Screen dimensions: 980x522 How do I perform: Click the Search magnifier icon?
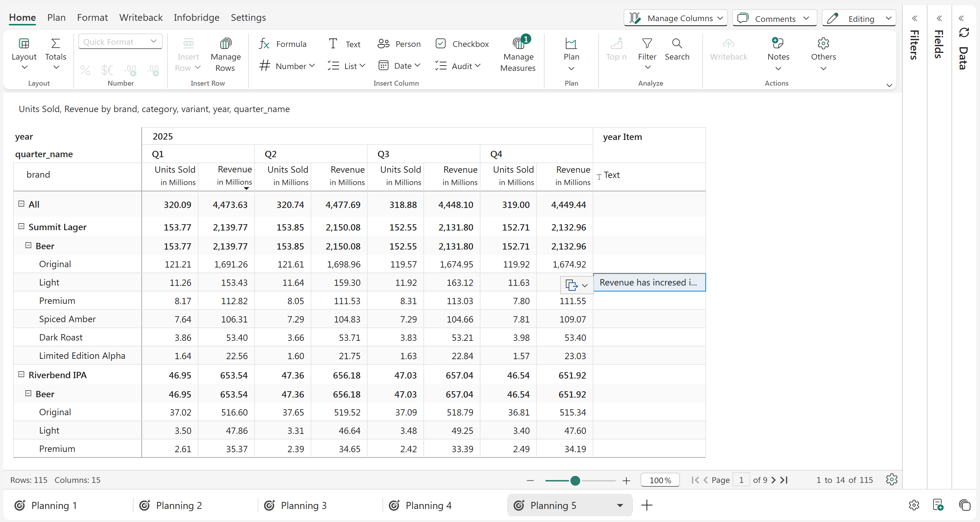(x=677, y=43)
